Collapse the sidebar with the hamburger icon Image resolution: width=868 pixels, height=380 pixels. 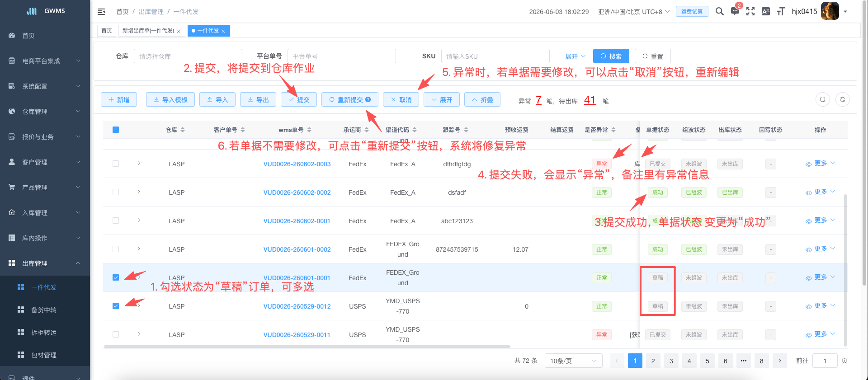click(101, 12)
